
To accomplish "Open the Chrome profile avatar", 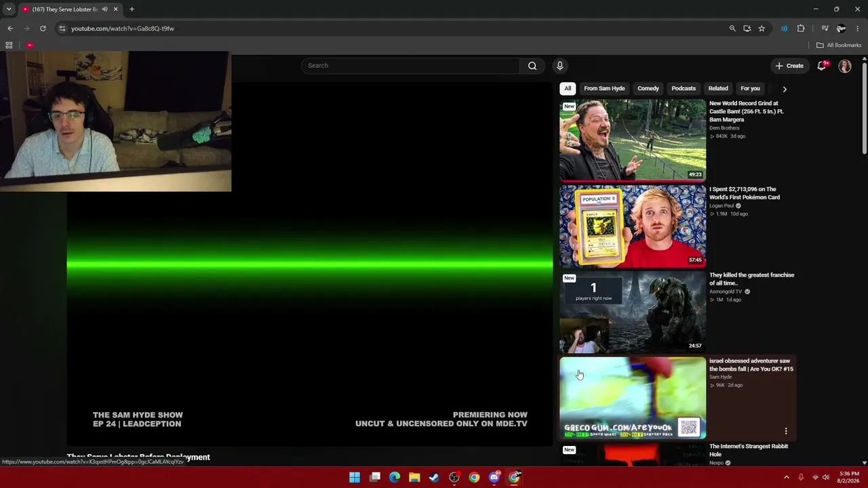I will (841, 28).
